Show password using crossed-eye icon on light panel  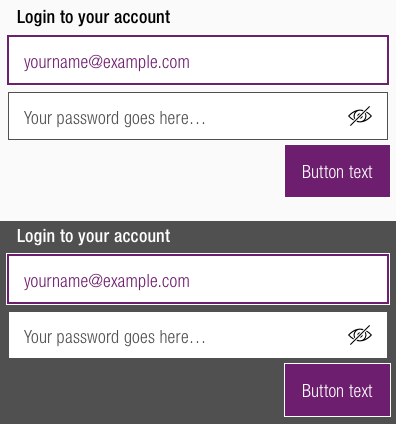point(360,116)
